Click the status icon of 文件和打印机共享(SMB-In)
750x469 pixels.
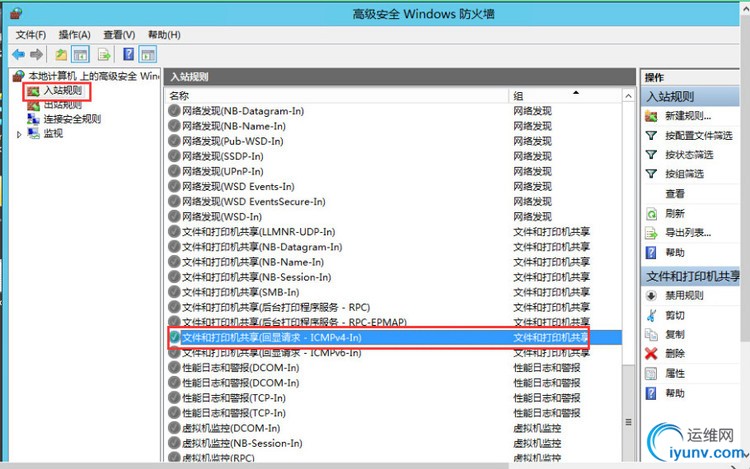174,292
